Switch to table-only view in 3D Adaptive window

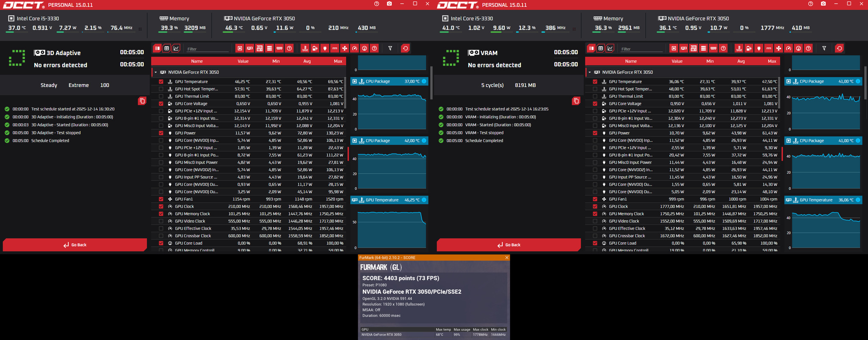(167, 48)
